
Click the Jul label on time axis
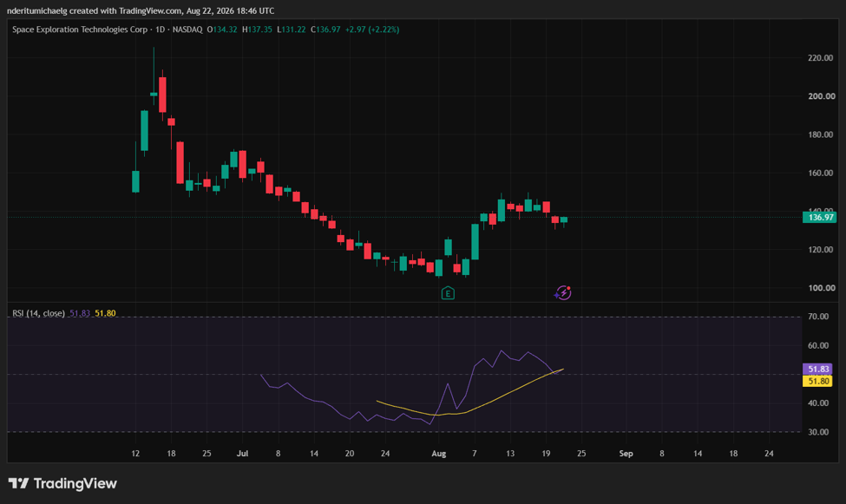(242, 454)
